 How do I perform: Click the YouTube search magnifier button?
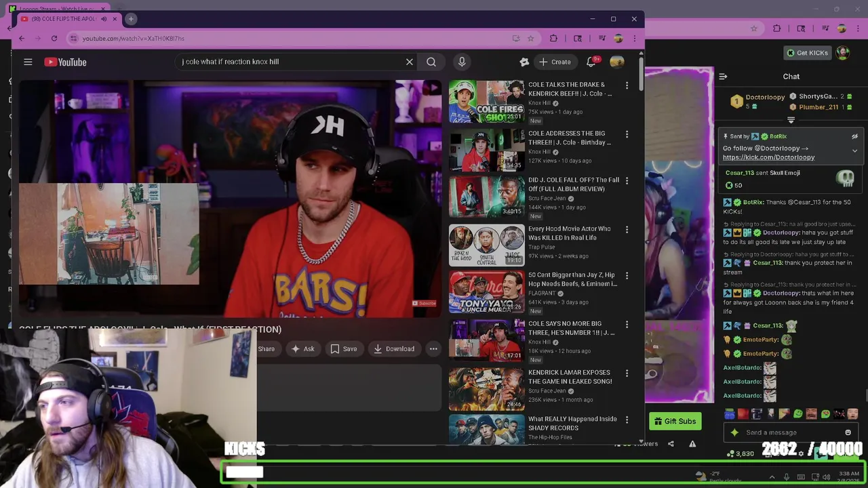(431, 62)
